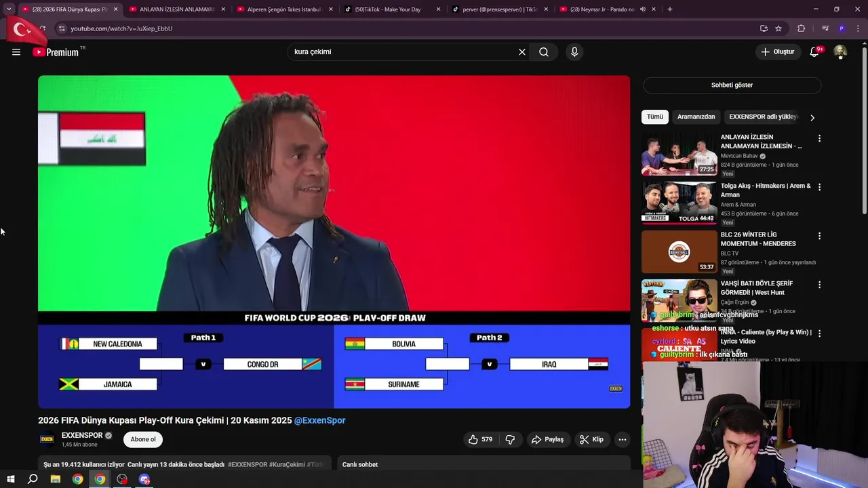Select the EXXENSPOR adlı yükleyen chip
This screenshot has width=868, height=488.
[763, 117]
